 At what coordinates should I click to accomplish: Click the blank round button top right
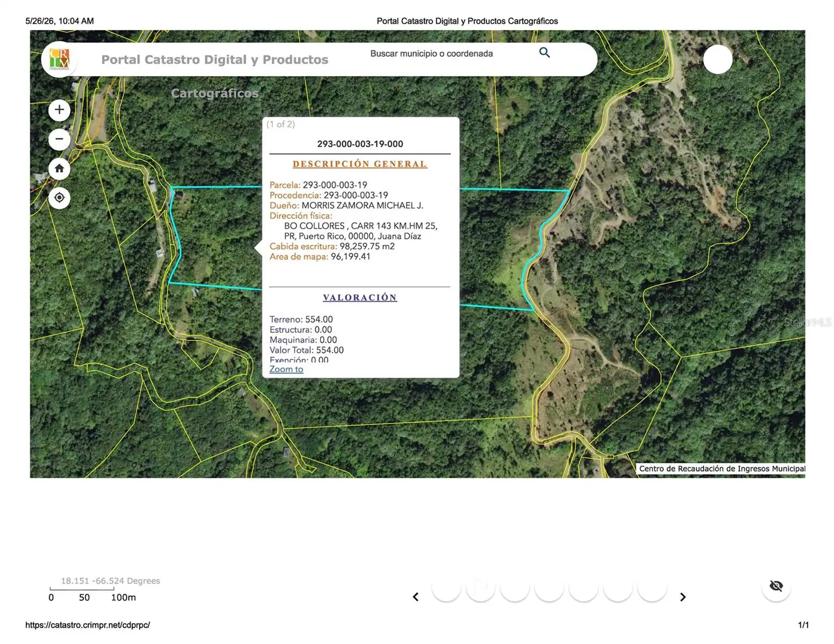[x=717, y=59]
